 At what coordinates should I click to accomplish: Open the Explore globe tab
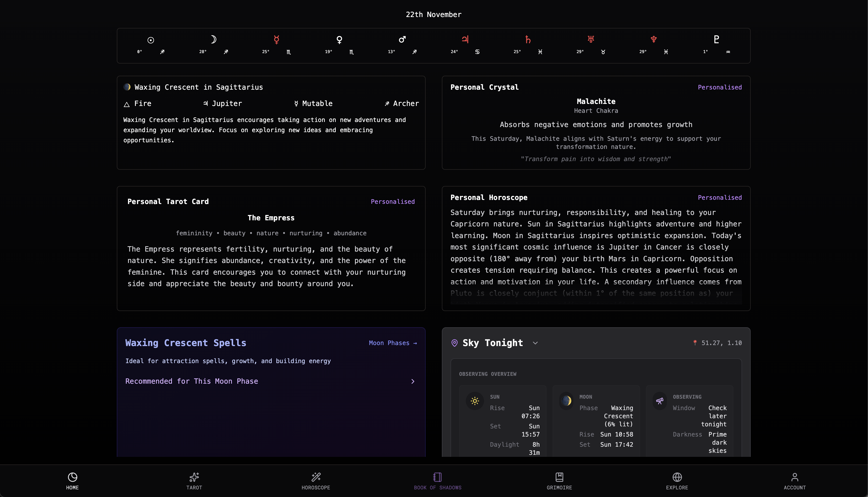point(677,481)
